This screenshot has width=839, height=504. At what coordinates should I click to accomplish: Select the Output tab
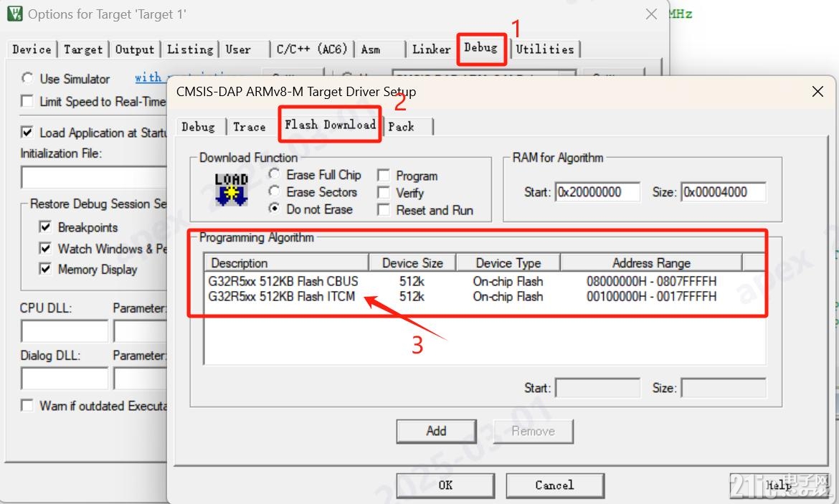pyautogui.click(x=134, y=49)
